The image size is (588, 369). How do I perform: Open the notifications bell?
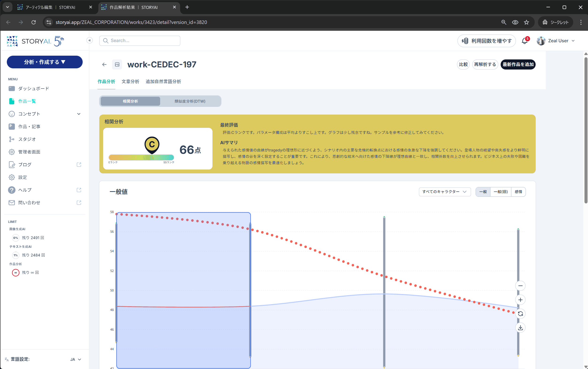pyautogui.click(x=524, y=41)
